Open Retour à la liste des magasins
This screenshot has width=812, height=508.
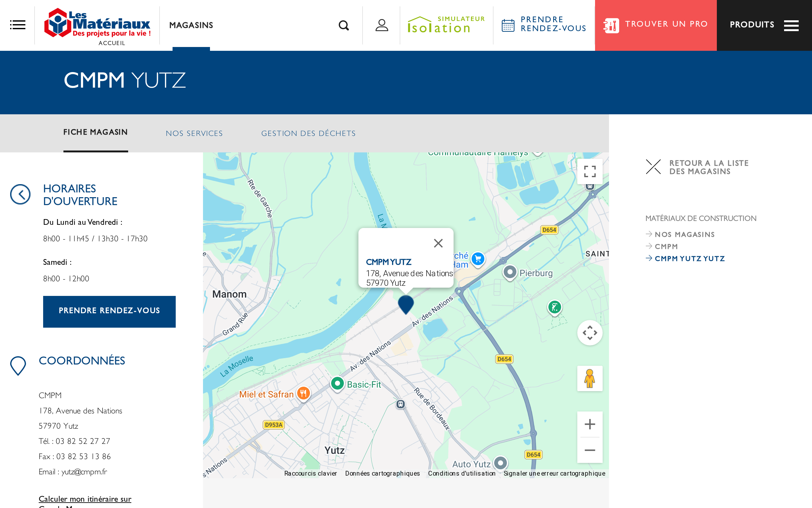tap(709, 167)
